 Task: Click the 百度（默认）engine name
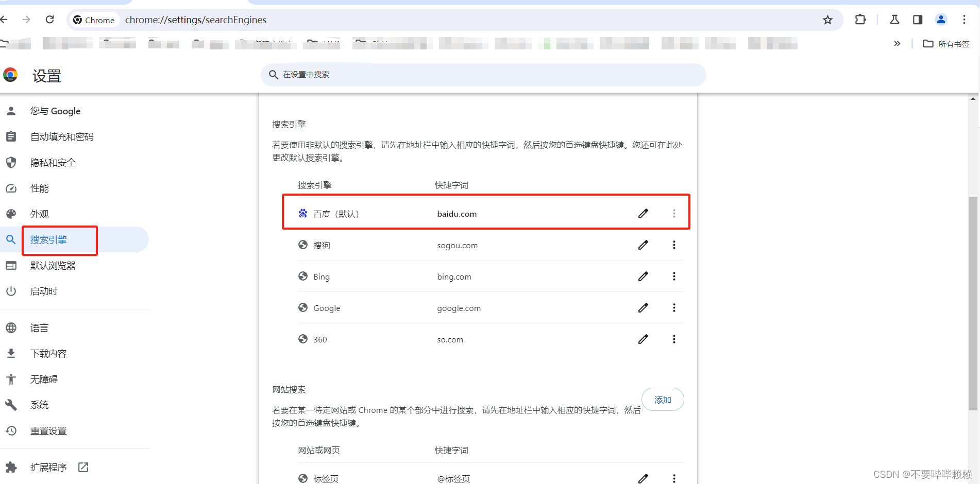(336, 214)
